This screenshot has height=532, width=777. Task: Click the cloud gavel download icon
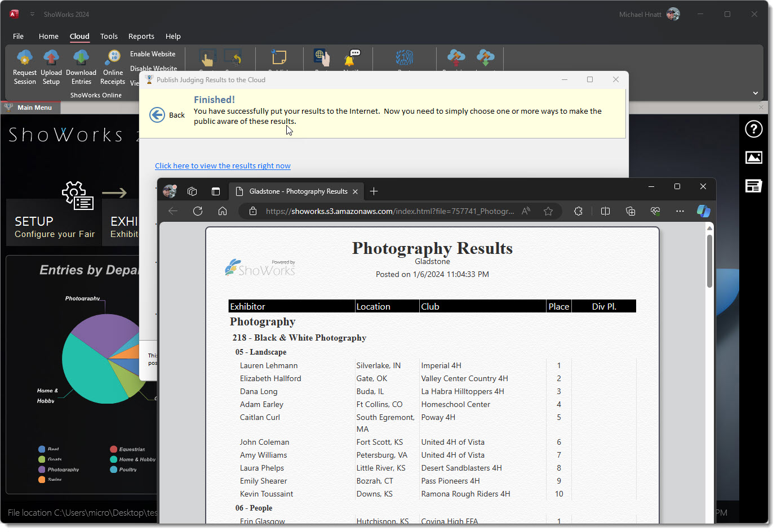[x=485, y=57]
